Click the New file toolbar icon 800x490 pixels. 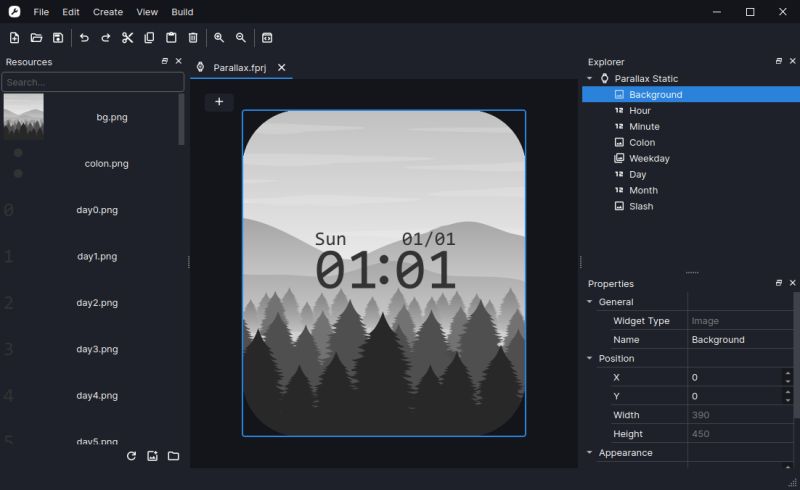pos(14,38)
